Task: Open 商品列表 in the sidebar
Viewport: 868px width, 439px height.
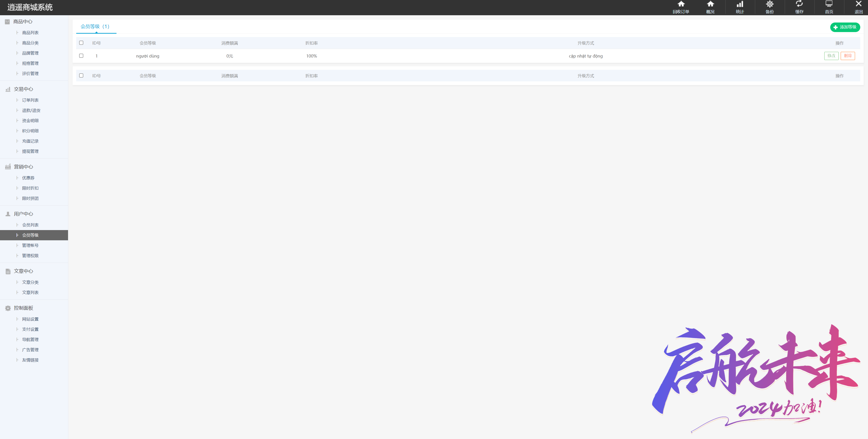Action: coord(30,33)
